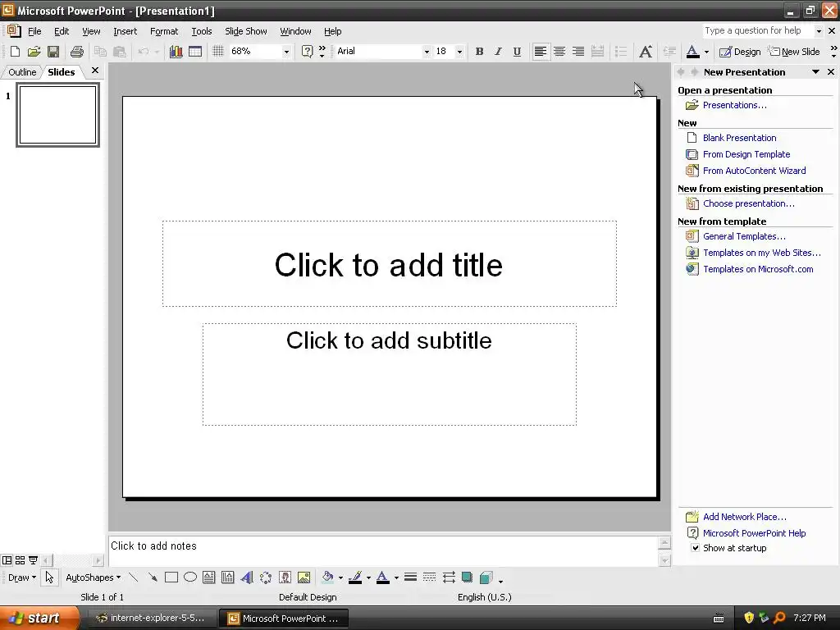
Task: Click the Insert Diagram or Organization Chart icon
Action: (x=266, y=577)
